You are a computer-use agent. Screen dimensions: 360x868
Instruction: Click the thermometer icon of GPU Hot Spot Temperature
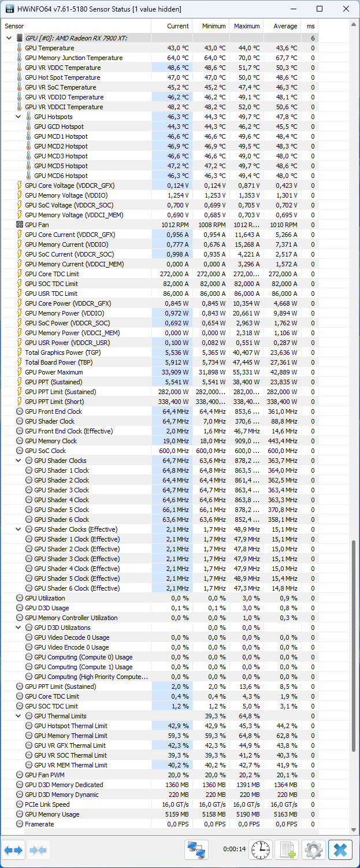tap(20, 77)
